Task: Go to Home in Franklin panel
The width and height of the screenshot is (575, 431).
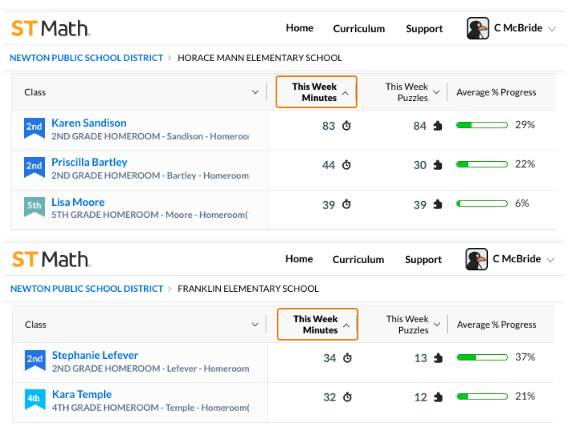Action: (299, 259)
